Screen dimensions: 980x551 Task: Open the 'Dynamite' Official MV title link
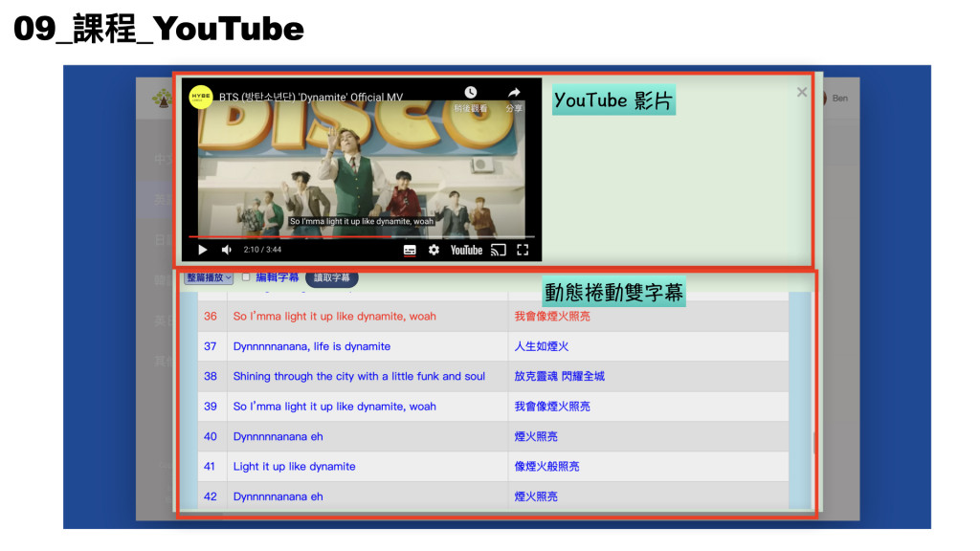[311, 98]
